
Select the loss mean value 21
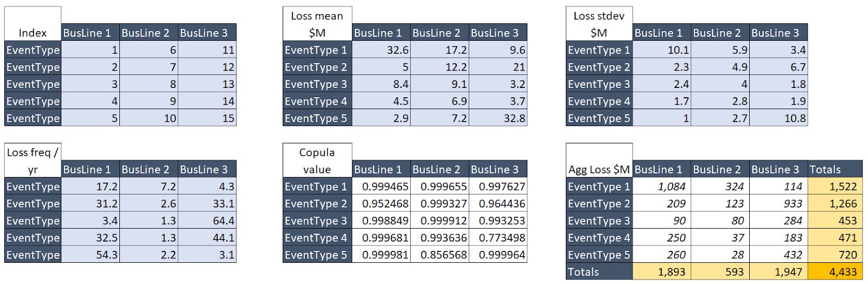[x=498, y=67]
